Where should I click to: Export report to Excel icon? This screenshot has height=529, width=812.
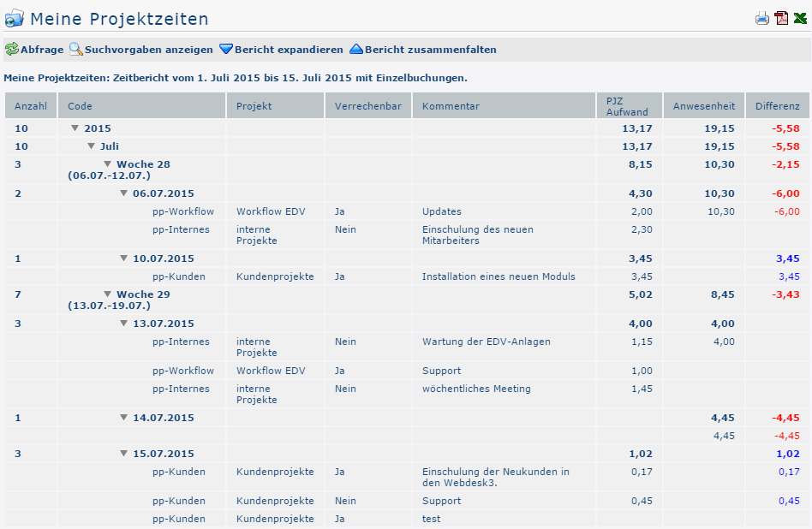click(800, 19)
